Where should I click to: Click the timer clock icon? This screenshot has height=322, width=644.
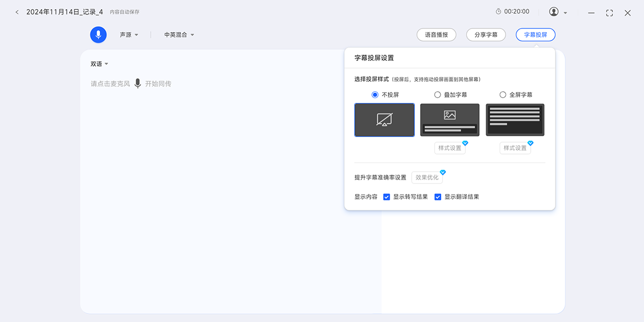click(498, 12)
